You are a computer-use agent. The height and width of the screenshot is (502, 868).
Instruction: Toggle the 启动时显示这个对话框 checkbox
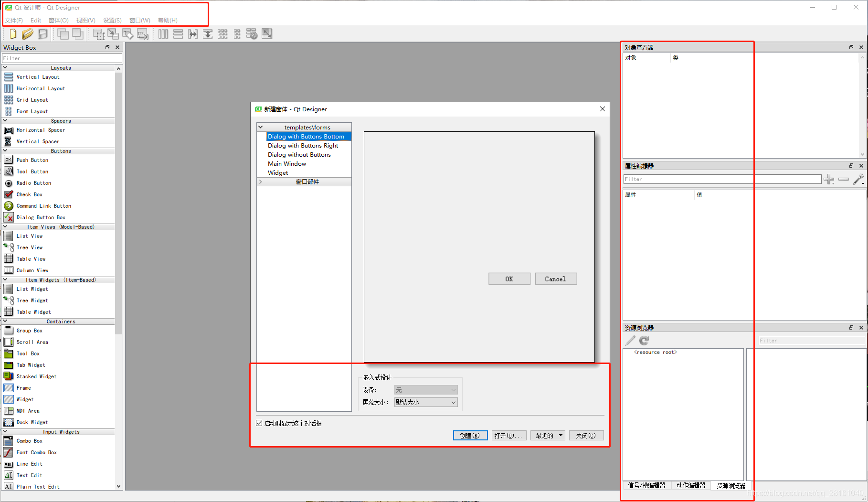coord(259,423)
